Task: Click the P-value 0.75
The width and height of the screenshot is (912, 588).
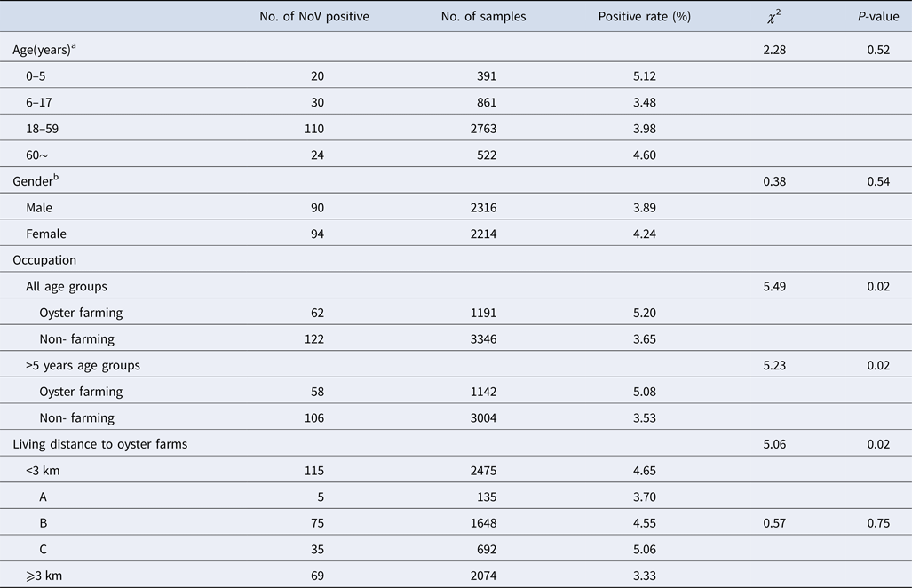Action: 876,523
